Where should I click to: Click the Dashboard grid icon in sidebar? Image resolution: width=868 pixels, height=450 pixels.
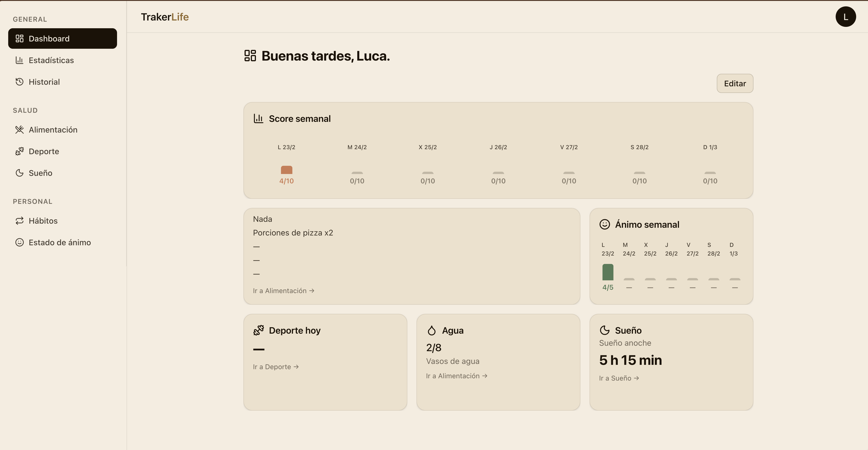pos(20,38)
